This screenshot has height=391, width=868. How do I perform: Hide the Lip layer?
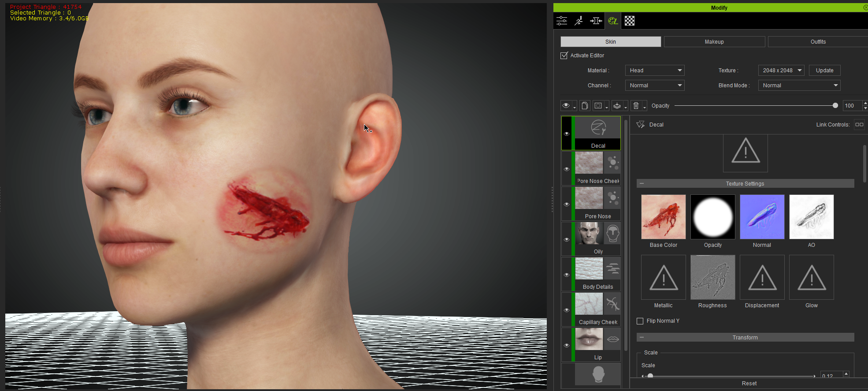[x=567, y=345]
